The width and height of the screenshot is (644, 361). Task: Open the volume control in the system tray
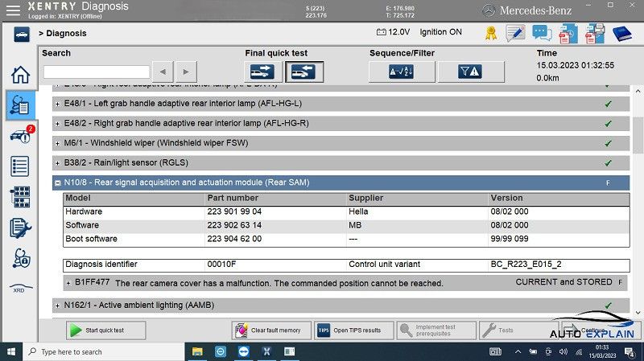pyautogui.click(x=563, y=352)
